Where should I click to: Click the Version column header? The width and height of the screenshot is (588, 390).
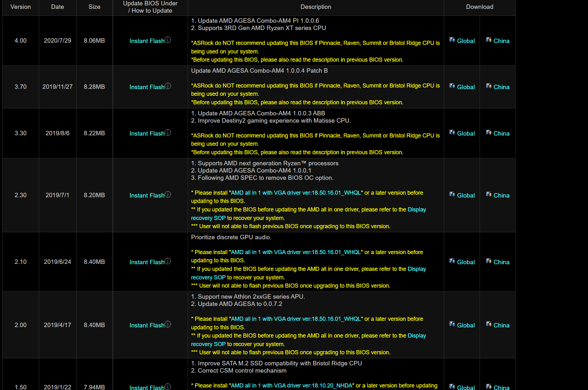click(21, 7)
